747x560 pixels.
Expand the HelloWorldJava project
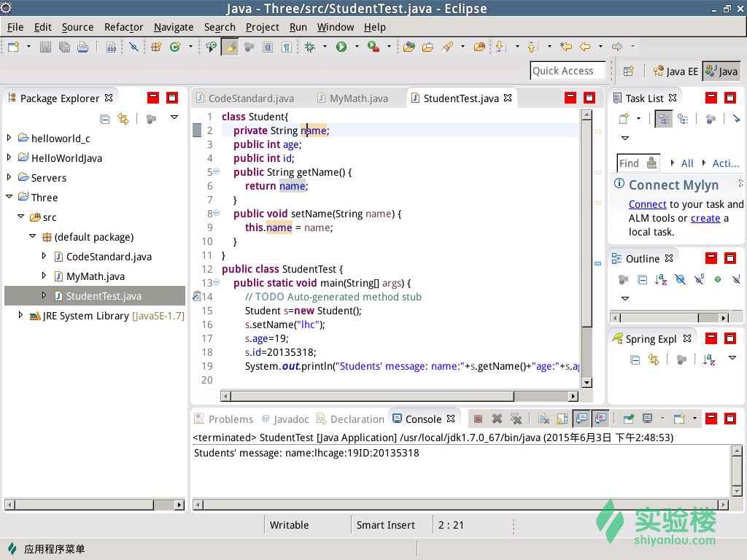[9, 157]
